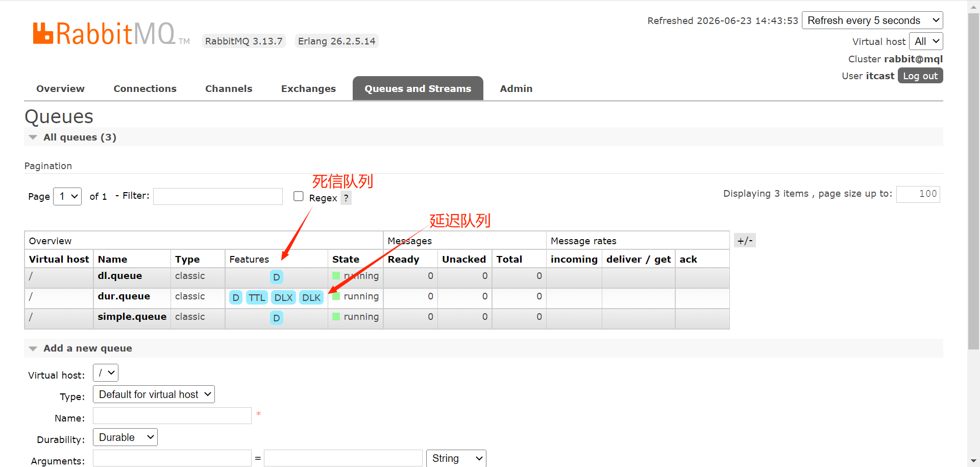This screenshot has width=980, height=467.
Task: Click the page vertical scrollbar thumb
Action: click(x=973, y=181)
